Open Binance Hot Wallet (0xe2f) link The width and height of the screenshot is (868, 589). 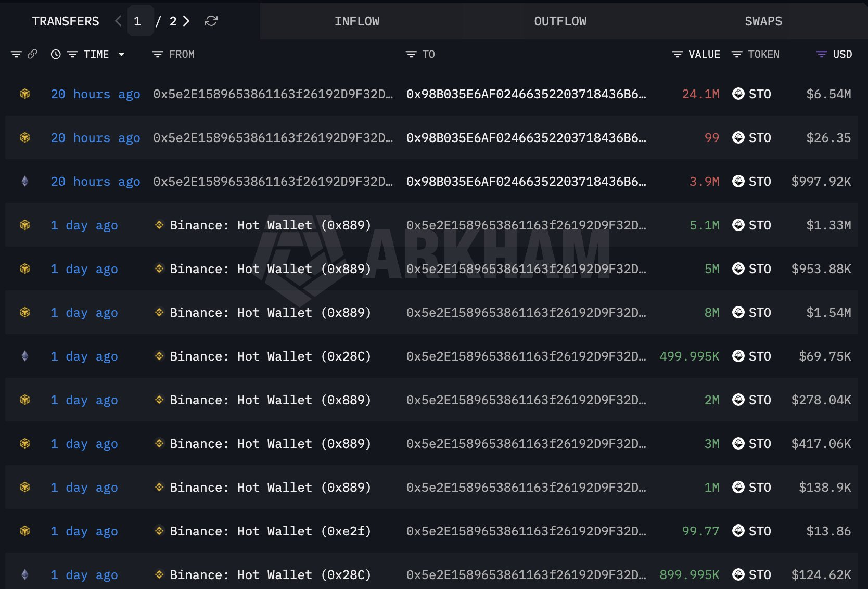270,531
